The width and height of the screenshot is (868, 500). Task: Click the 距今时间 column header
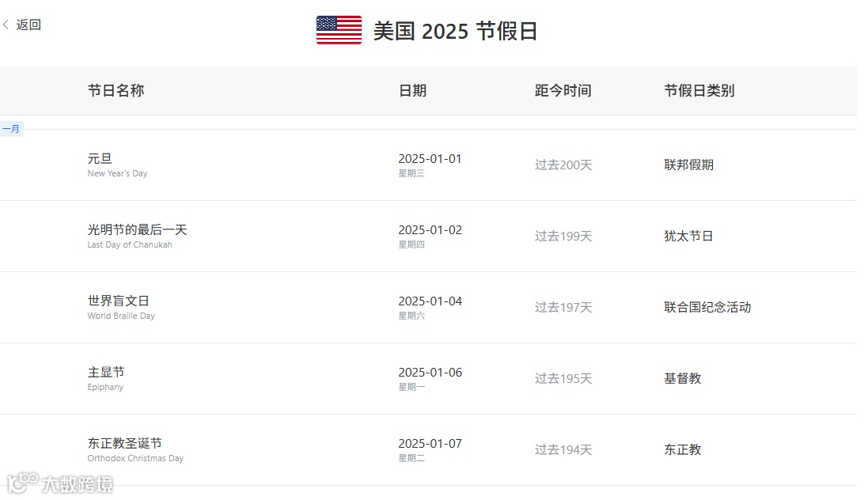coord(563,90)
